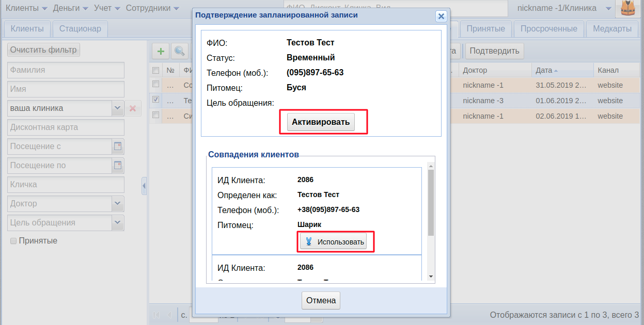Viewport: 644px width, 325px height.
Task: Toggle the Принятые checkbox
Action: click(x=13, y=241)
